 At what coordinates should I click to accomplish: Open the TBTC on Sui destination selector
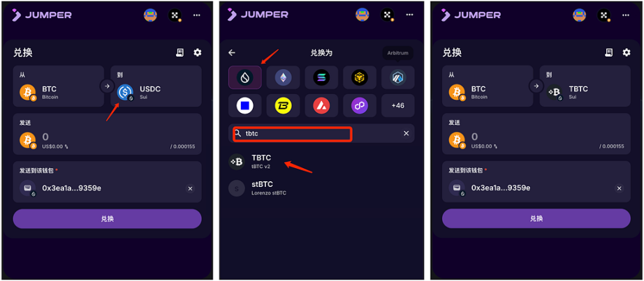coord(585,86)
